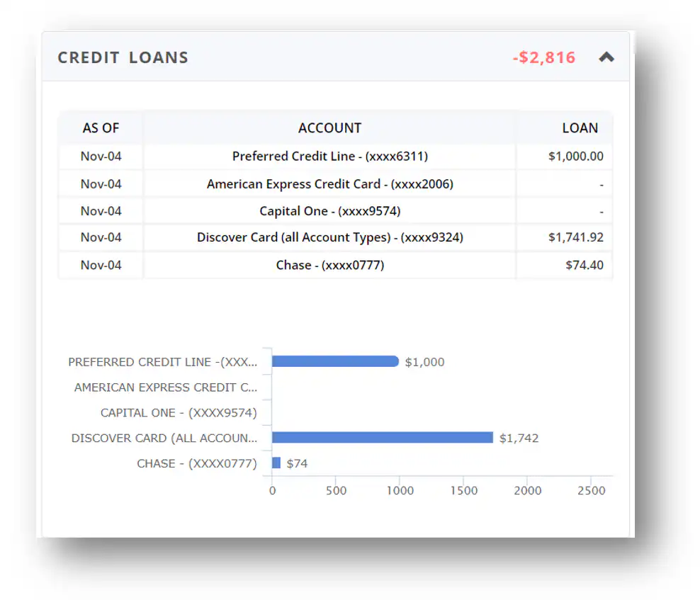The height and width of the screenshot is (600, 700).
Task: Collapse the Credit Loans panel chevron
Action: tap(606, 57)
